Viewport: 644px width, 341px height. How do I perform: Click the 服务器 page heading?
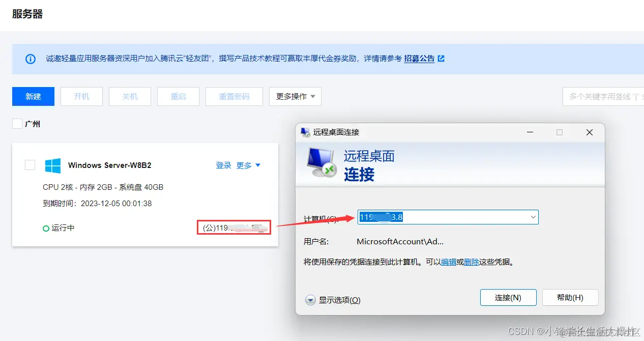tap(27, 14)
